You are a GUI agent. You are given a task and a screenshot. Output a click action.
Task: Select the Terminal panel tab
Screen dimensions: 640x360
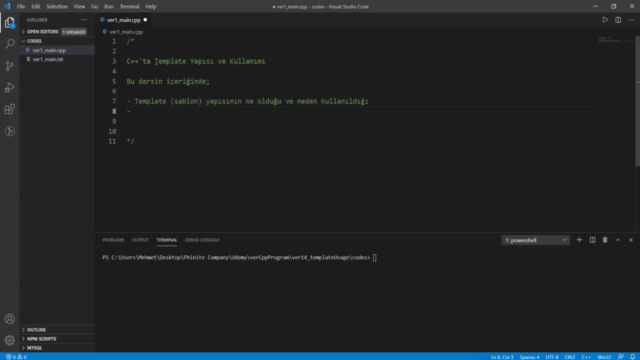tap(167, 240)
